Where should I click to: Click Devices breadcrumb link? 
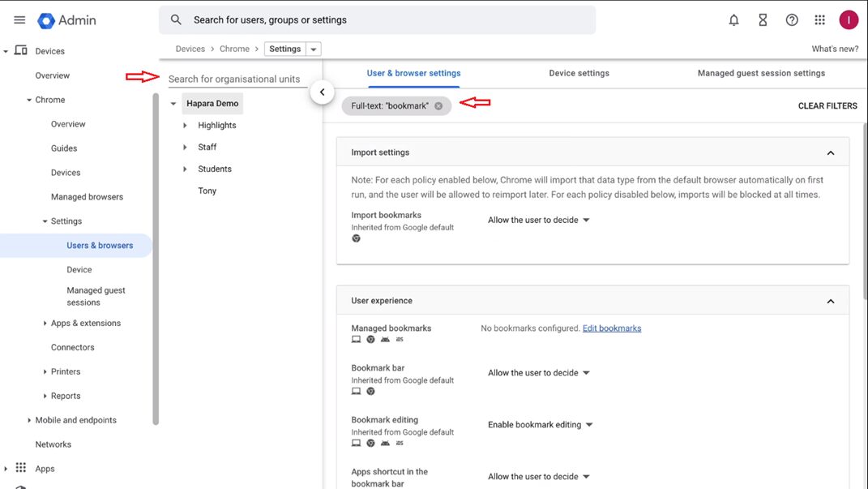click(x=190, y=49)
